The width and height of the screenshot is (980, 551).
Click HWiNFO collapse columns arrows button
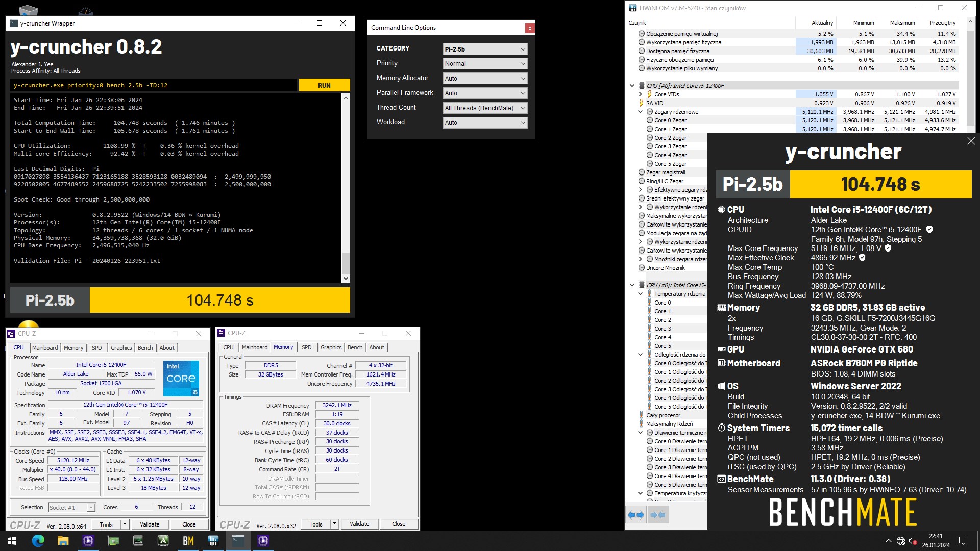pyautogui.click(x=658, y=515)
